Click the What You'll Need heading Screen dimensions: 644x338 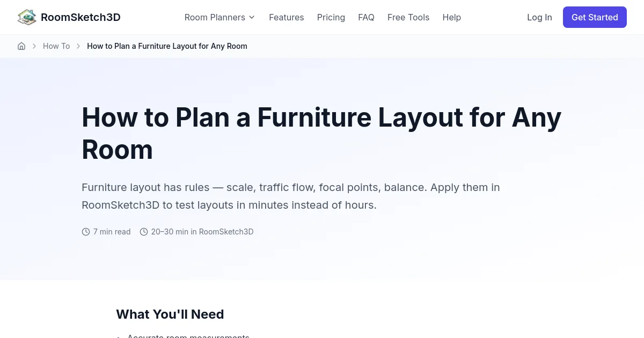pyautogui.click(x=170, y=314)
